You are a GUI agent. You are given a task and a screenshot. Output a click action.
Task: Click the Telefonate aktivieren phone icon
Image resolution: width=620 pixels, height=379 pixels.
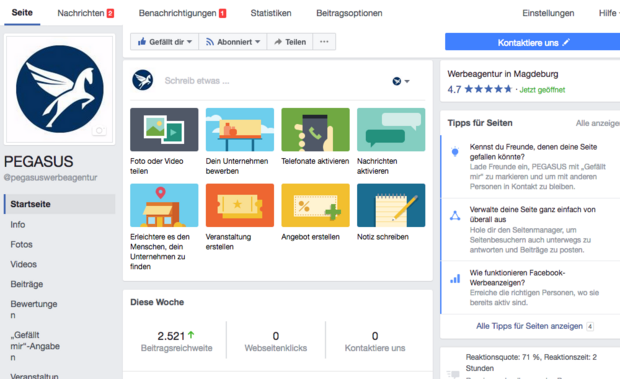315,130
